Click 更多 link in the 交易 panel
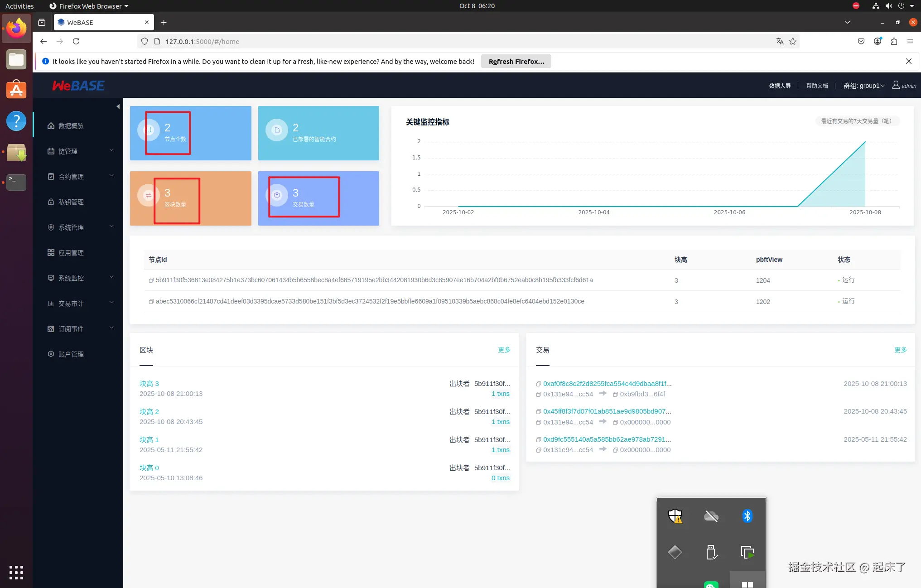The height and width of the screenshot is (588, 921). 900,350
